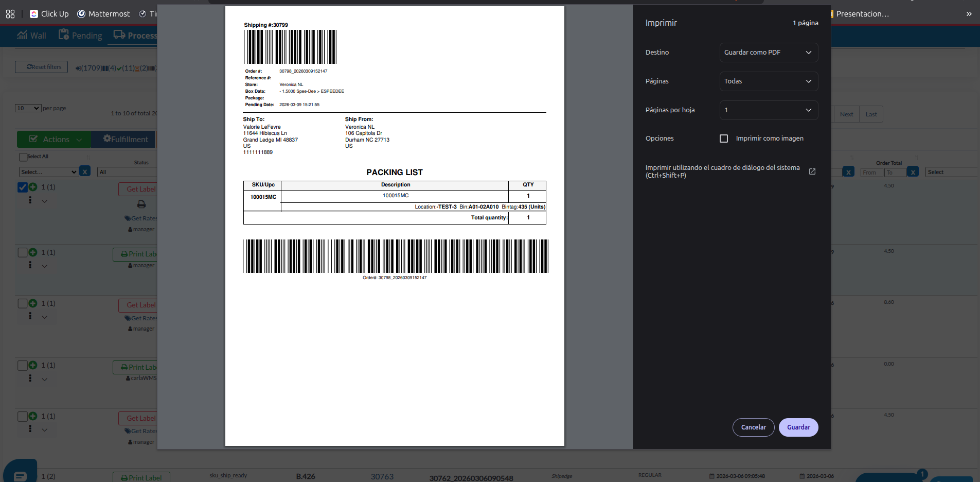Screen dimensions: 980x482
Task: Open the apps grid icon in bookmarks bar
Action: coord(10,14)
